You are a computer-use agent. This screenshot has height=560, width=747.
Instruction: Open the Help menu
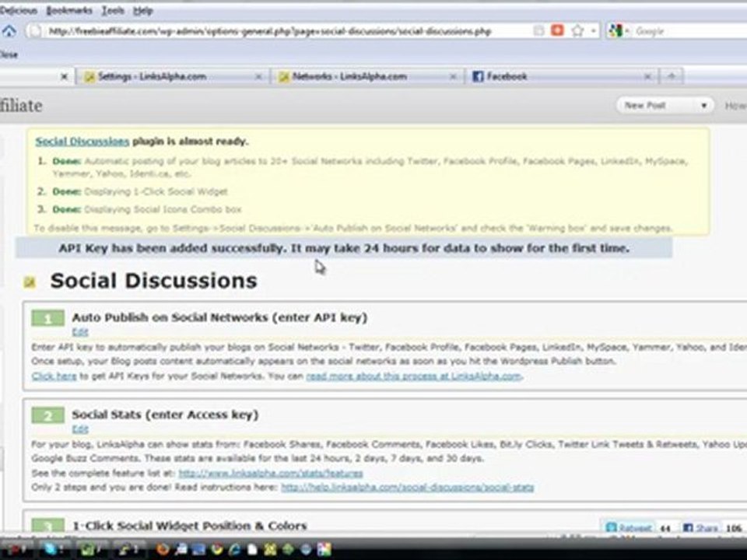pyautogui.click(x=142, y=10)
